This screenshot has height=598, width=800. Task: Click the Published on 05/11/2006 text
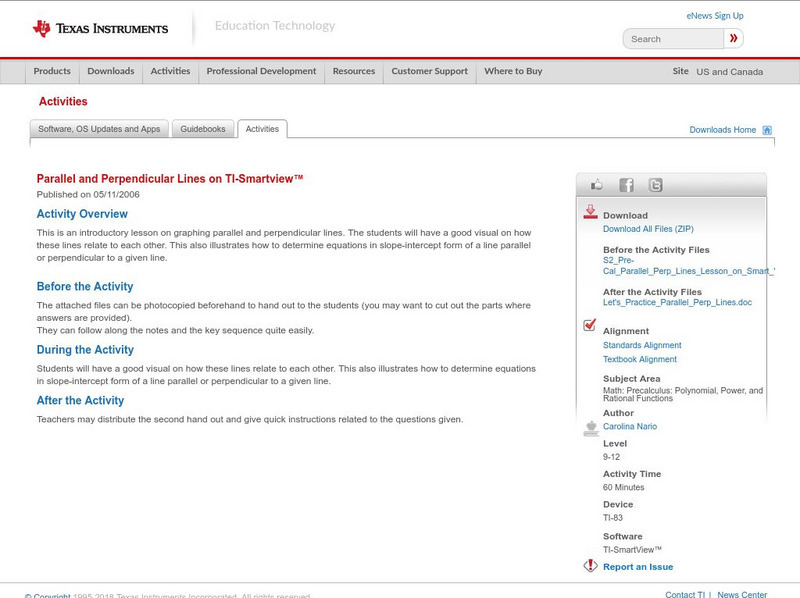88,194
